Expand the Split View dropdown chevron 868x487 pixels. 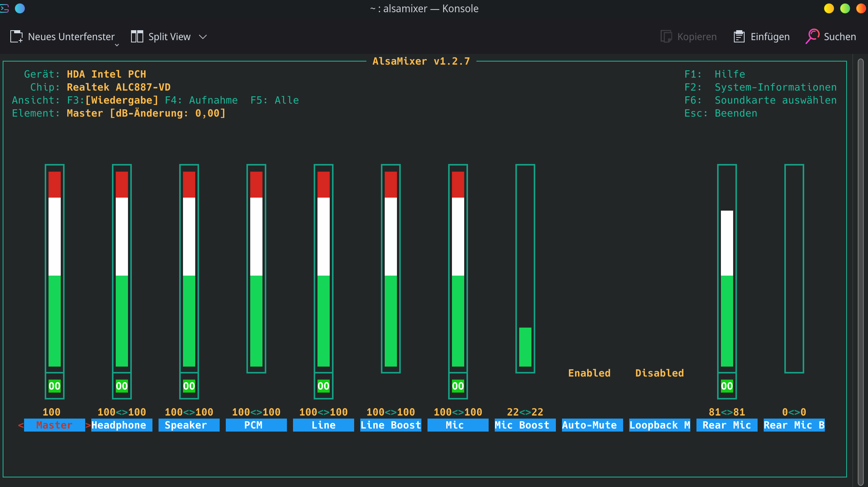203,37
